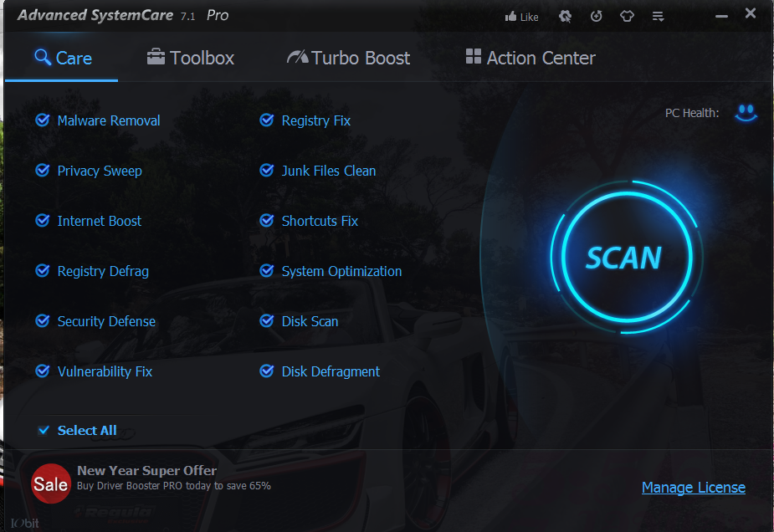Uncheck the Registry Fix checkbox
774x532 pixels.
[267, 120]
